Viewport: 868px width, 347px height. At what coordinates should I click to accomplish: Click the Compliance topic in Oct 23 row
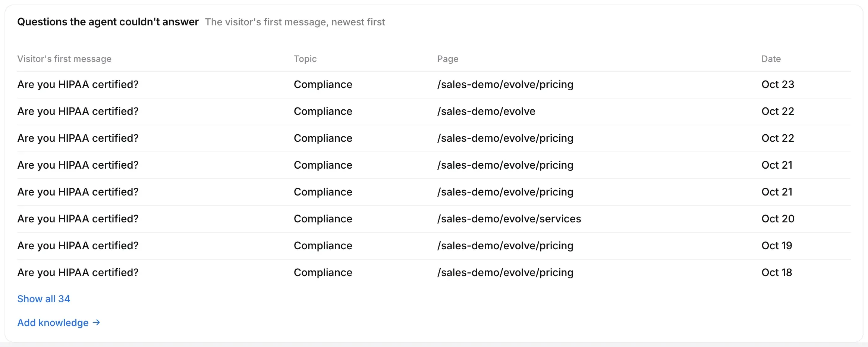[x=323, y=85]
